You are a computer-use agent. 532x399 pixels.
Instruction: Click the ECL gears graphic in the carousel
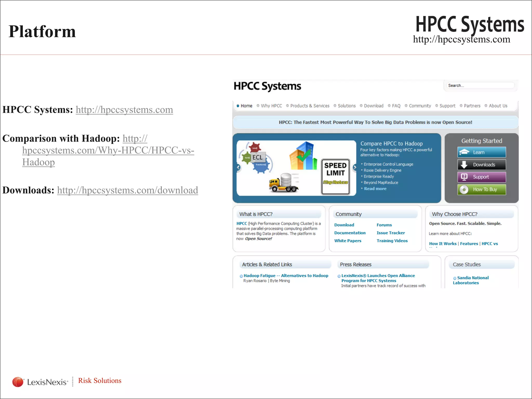pyautogui.click(x=256, y=158)
